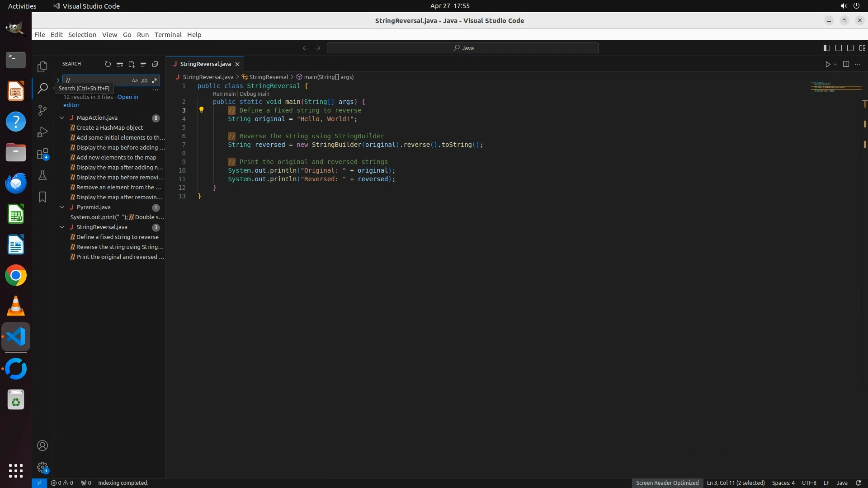The width and height of the screenshot is (868, 488).
Task: Enable Use Regular Expression option
Action: (x=155, y=80)
